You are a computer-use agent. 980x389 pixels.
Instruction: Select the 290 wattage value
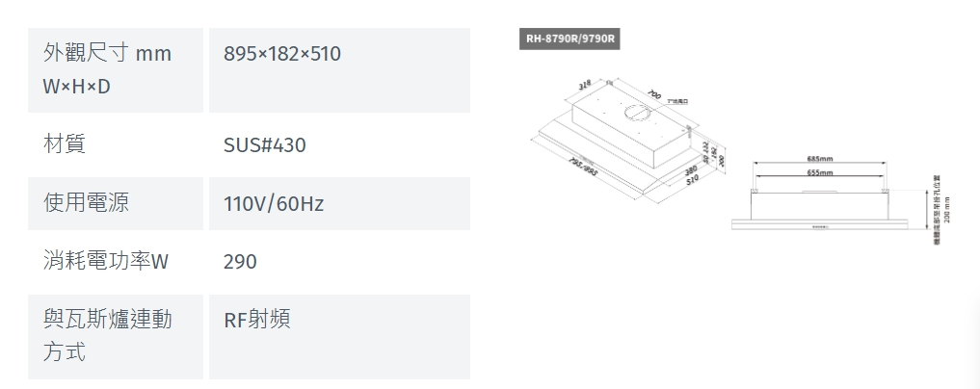240,261
